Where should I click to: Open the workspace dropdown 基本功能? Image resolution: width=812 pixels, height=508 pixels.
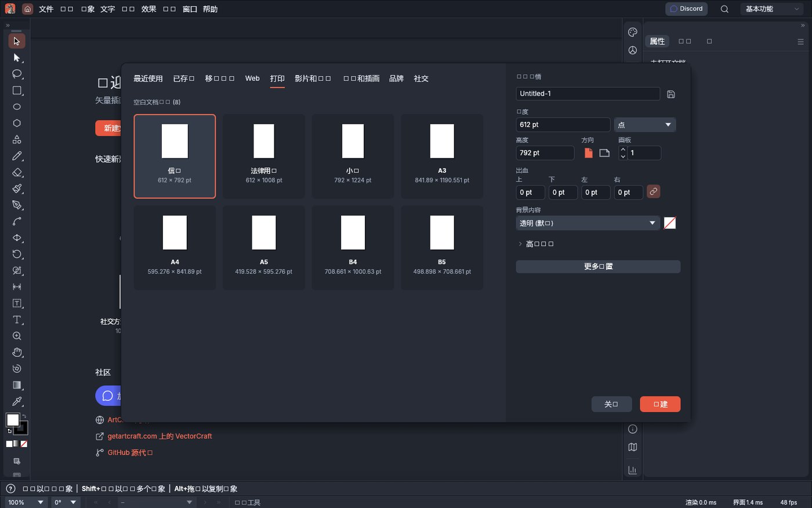pyautogui.click(x=771, y=9)
